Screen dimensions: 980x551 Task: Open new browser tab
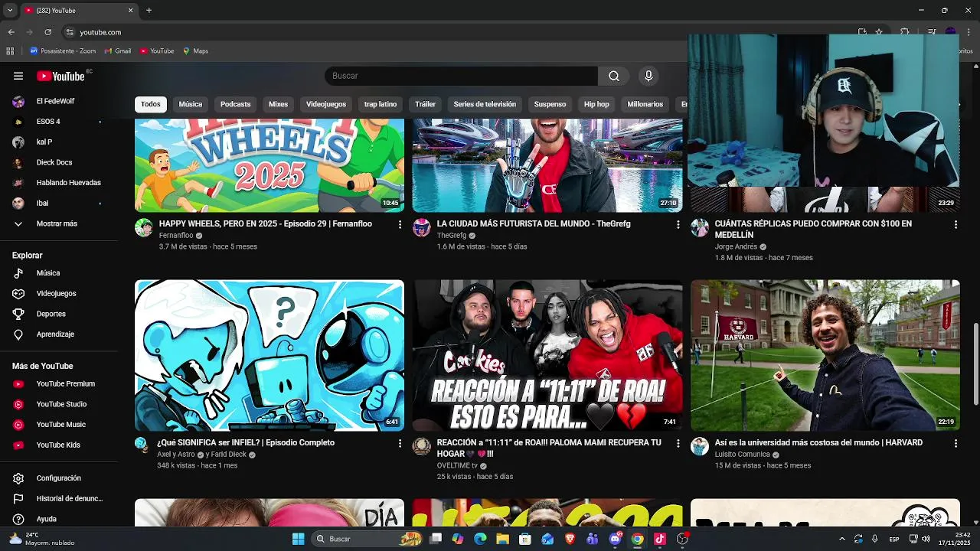tap(149, 11)
